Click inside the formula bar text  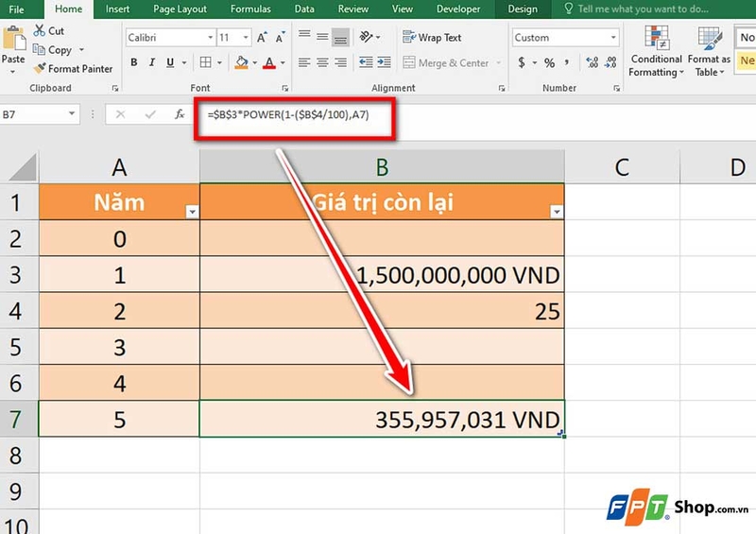[288, 114]
